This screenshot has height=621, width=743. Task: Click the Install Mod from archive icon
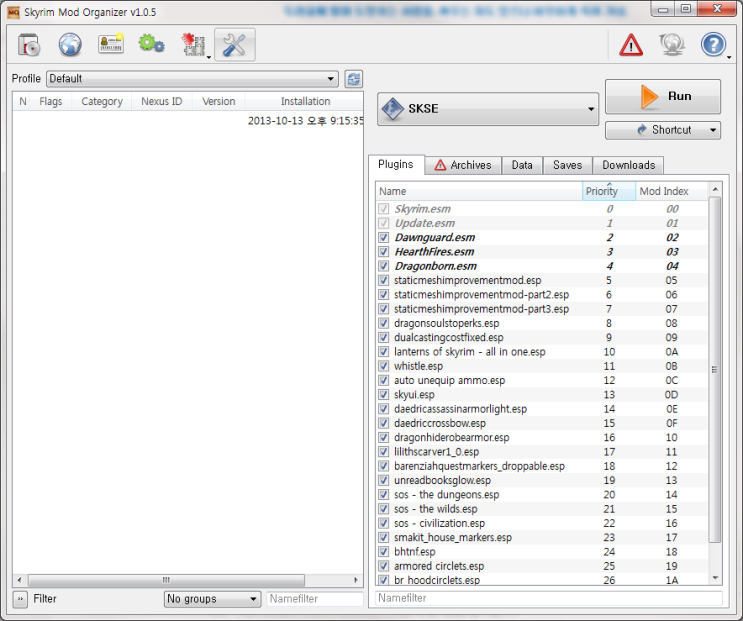point(29,45)
